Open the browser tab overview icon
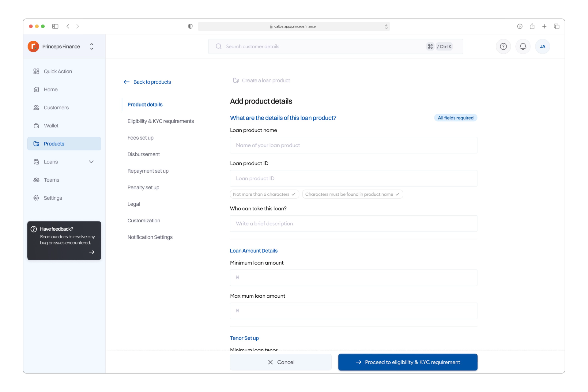 (x=556, y=26)
